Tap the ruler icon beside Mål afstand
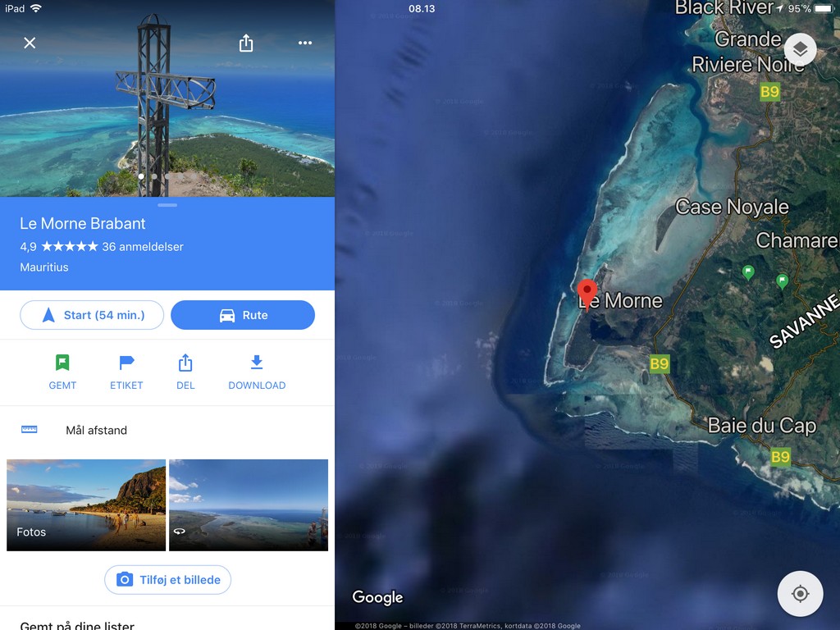The image size is (840, 630). (29, 430)
